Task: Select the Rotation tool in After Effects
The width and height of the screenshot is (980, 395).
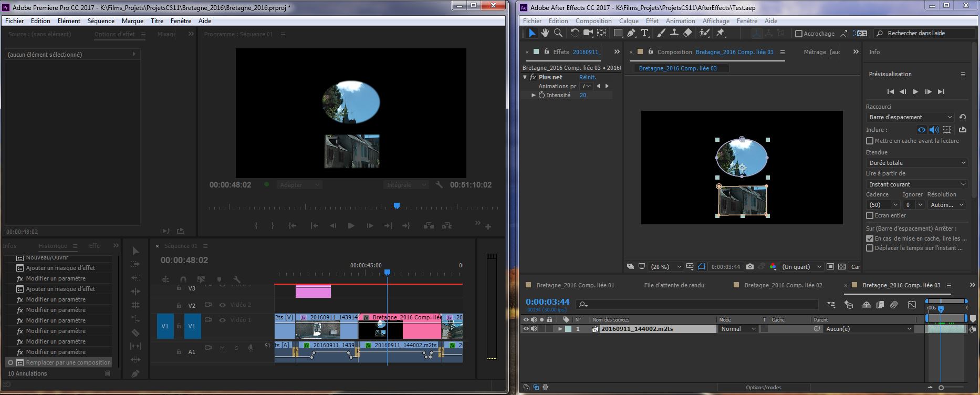Action: click(x=575, y=33)
